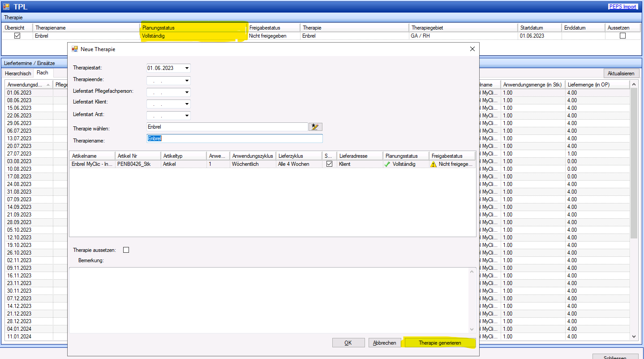Click the yellow warning icon in Freigabestatus

click(434, 164)
